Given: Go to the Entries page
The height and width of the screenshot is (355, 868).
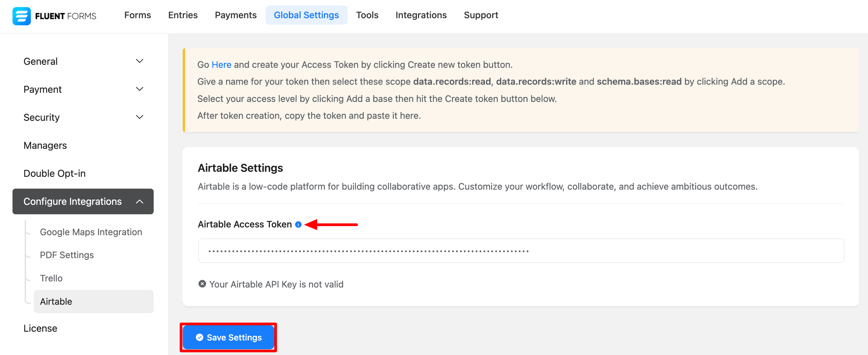Looking at the screenshot, I should point(183,15).
